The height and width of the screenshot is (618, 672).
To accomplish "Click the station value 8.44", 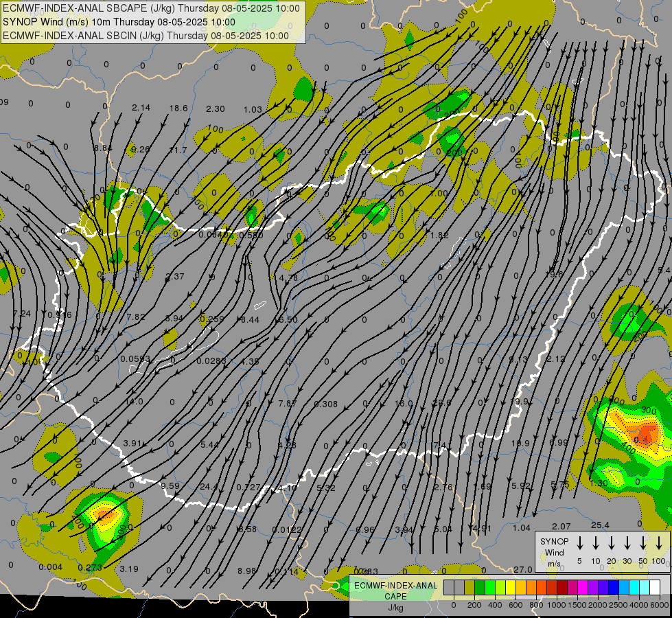I will pyautogui.click(x=250, y=319).
